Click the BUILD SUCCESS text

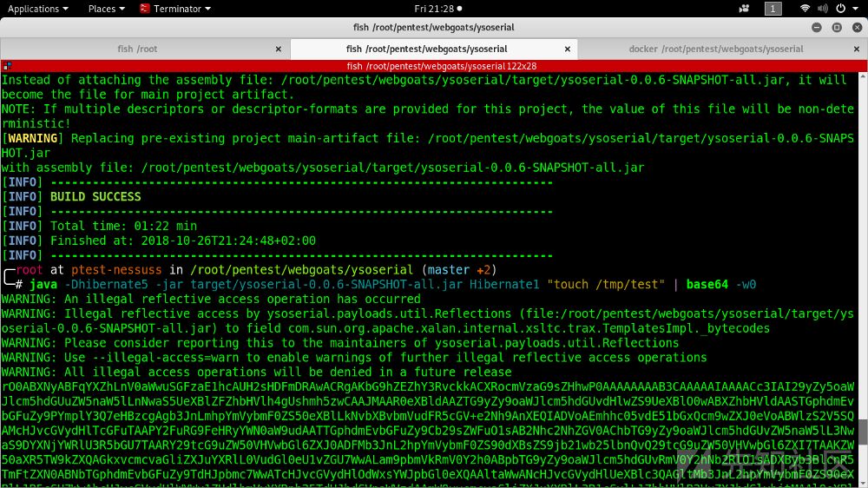[95, 196]
